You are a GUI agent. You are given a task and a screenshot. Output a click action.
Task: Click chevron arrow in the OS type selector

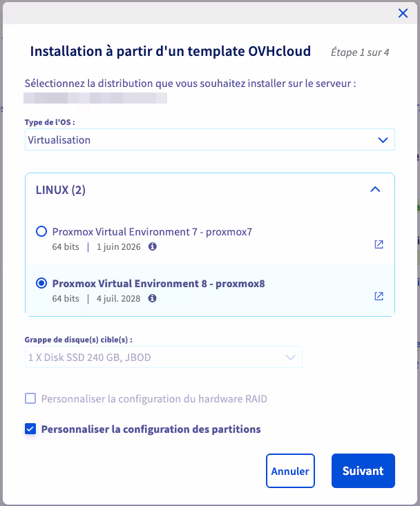pos(383,139)
